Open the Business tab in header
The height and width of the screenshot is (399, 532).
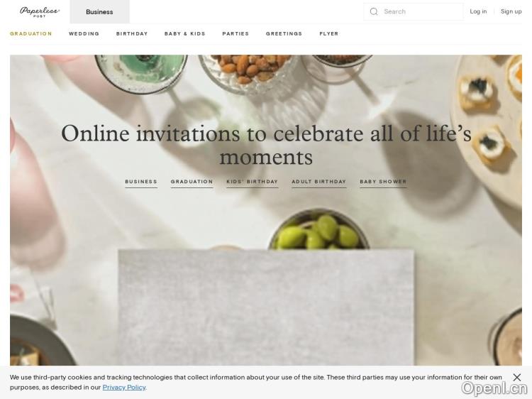(99, 12)
